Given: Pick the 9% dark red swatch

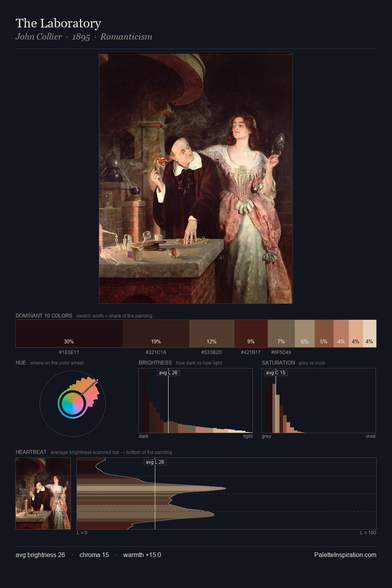Looking at the screenshot, I should pos(251,334).
